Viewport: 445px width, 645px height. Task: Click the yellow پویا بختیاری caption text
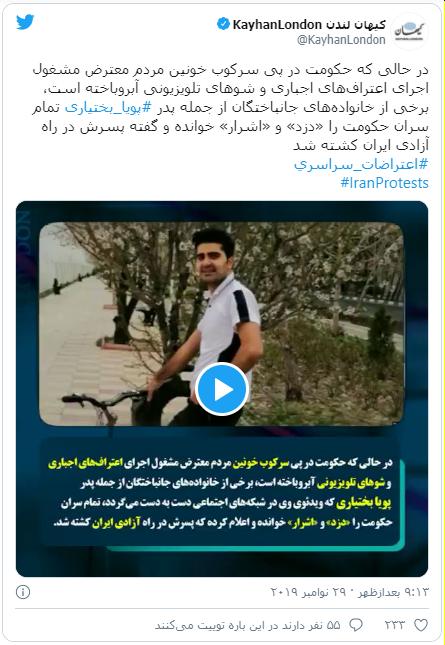click(x=364, y=503)
